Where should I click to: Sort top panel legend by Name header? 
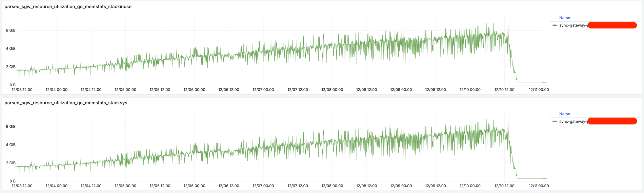564,18
